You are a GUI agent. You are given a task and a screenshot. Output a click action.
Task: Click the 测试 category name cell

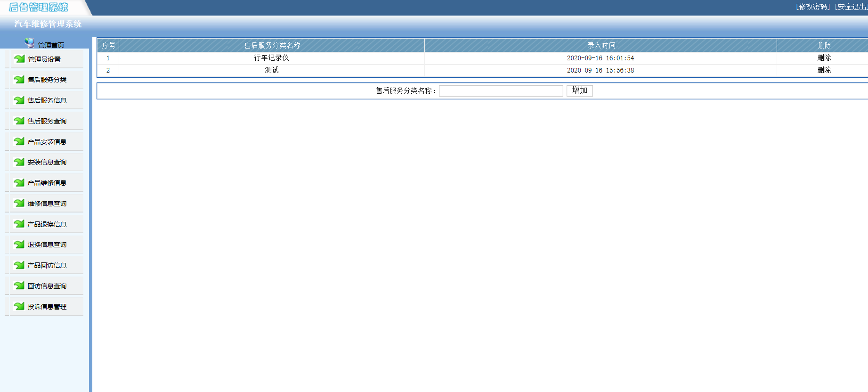(272, 70)
